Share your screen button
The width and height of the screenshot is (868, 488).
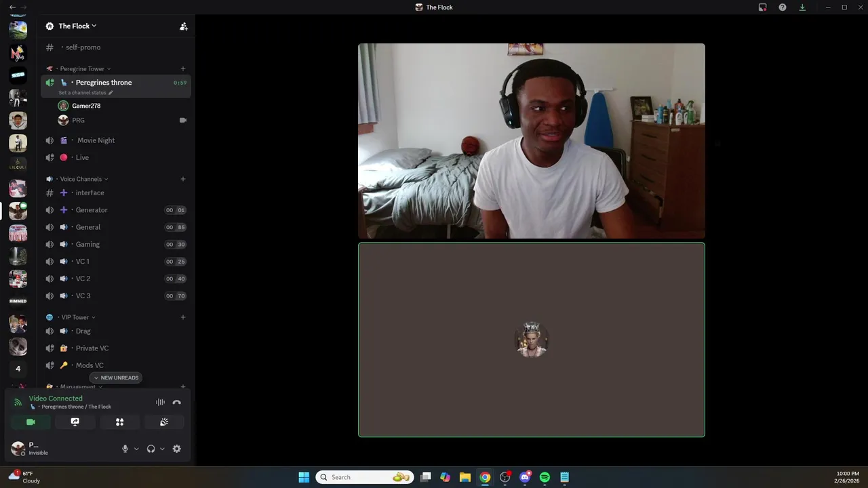click(x=75, y=422)
